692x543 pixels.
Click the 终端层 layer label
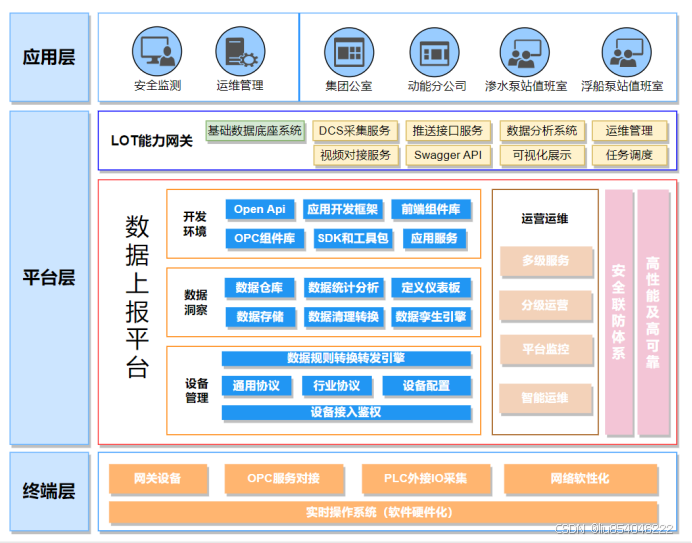[49, 491]
